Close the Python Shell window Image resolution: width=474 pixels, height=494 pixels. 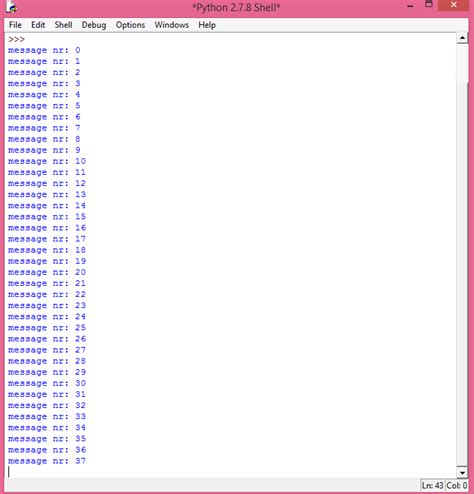(453, 5)
